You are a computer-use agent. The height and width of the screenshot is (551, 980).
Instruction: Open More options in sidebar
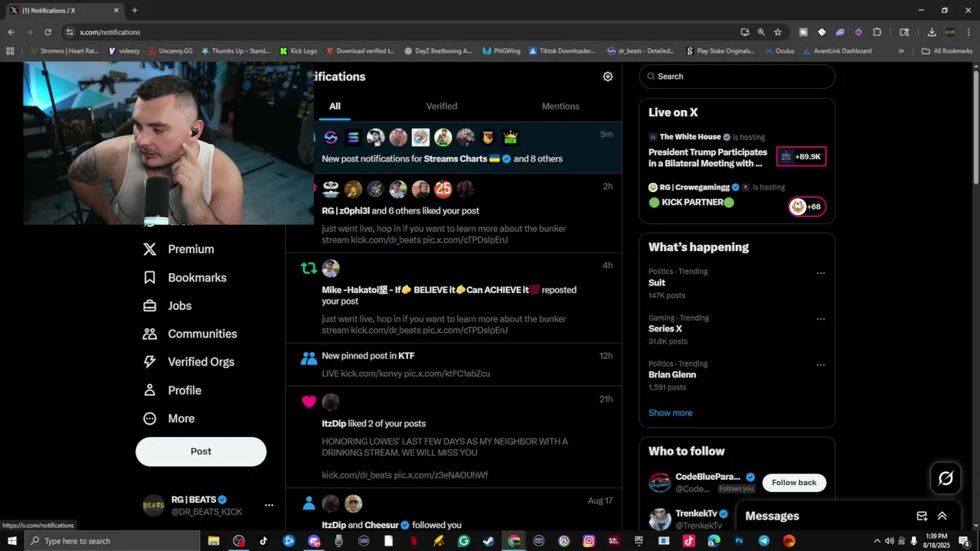[169, 419]
